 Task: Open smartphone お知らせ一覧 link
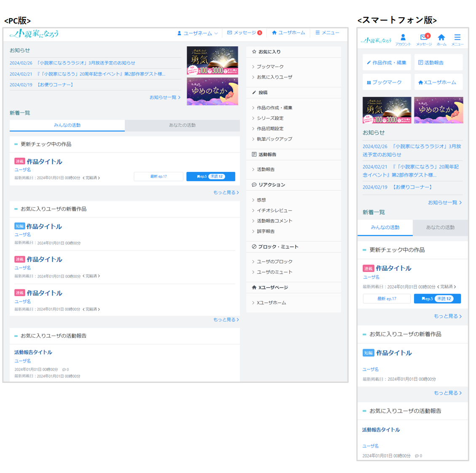(445, 203)
